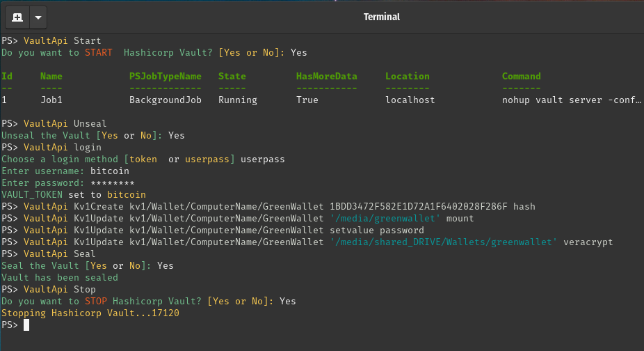The image size is (644, 351).
Task: Click the blinking cursor at the last prompt
Action: tap(26, 325)
